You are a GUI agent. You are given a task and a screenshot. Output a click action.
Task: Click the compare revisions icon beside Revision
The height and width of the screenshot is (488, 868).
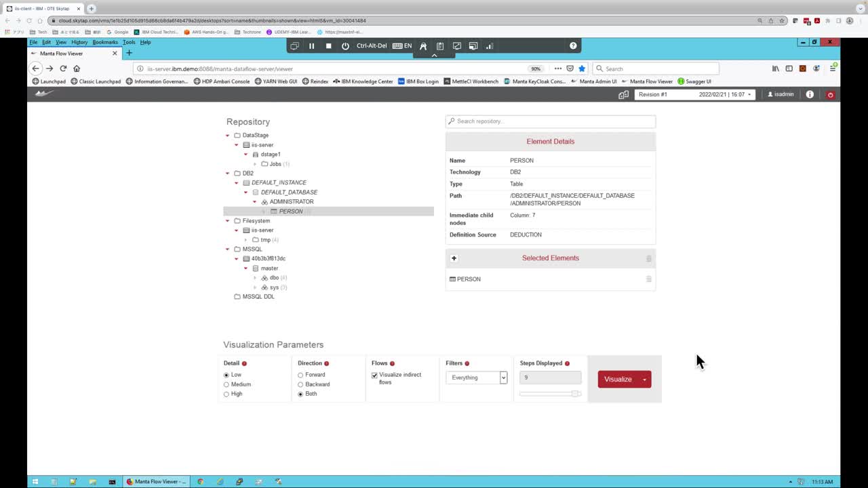624,94
